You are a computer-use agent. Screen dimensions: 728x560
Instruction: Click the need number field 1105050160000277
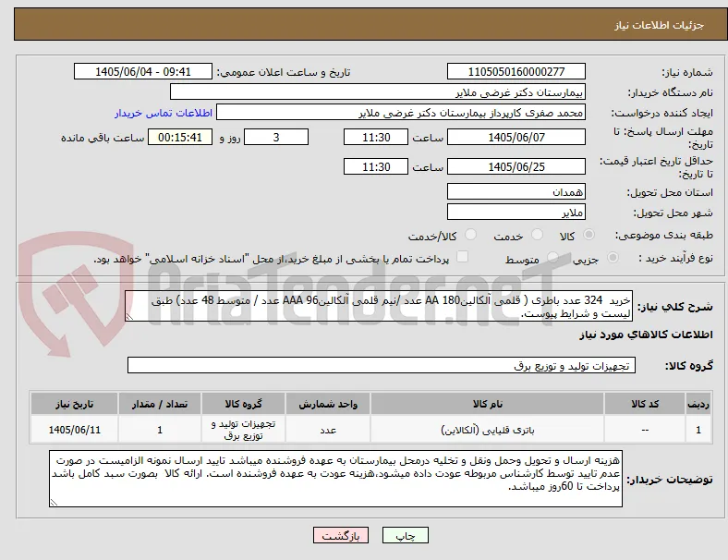(x=516, y=71)
